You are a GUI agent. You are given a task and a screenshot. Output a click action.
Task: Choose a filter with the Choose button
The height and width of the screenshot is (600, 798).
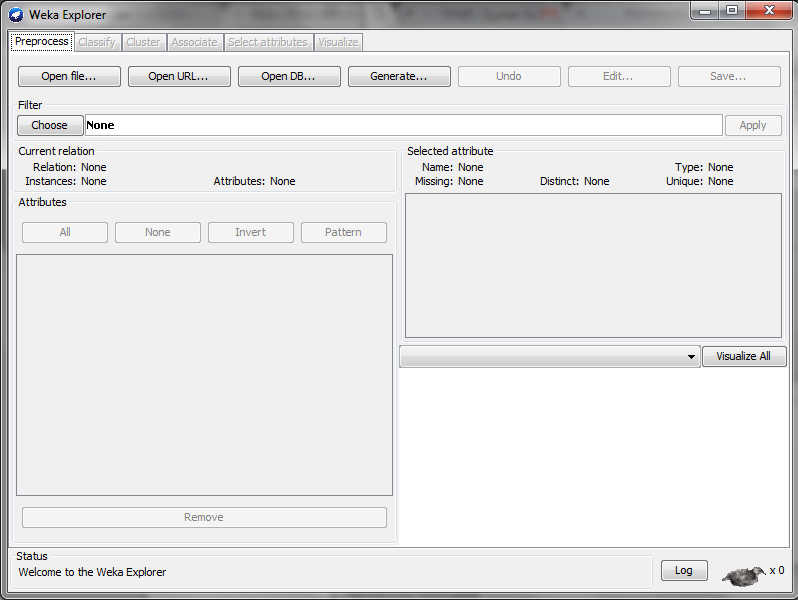[x=50, y=125]
